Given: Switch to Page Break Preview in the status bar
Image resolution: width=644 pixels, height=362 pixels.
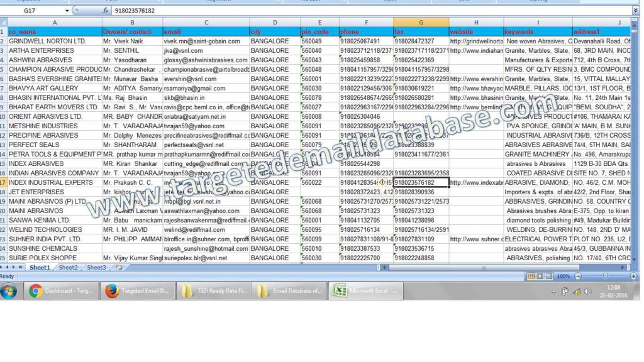Looking at the screenshot, I should tap(548, 277).
